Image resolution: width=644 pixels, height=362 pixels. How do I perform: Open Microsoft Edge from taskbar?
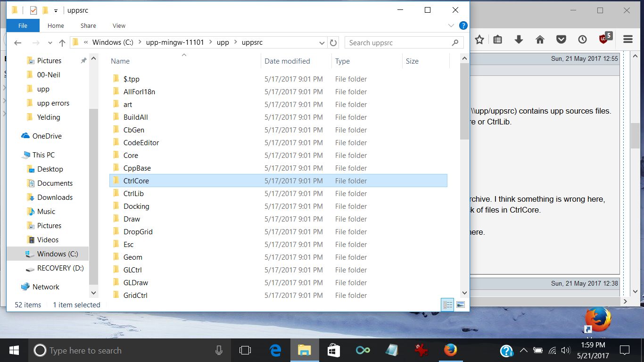click(275, 350)
